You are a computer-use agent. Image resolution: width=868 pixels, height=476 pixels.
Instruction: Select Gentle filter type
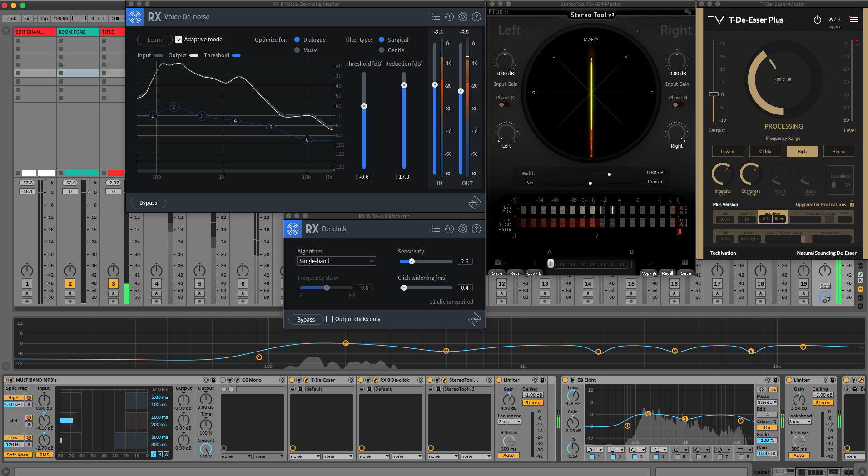(x=382, y=50)
